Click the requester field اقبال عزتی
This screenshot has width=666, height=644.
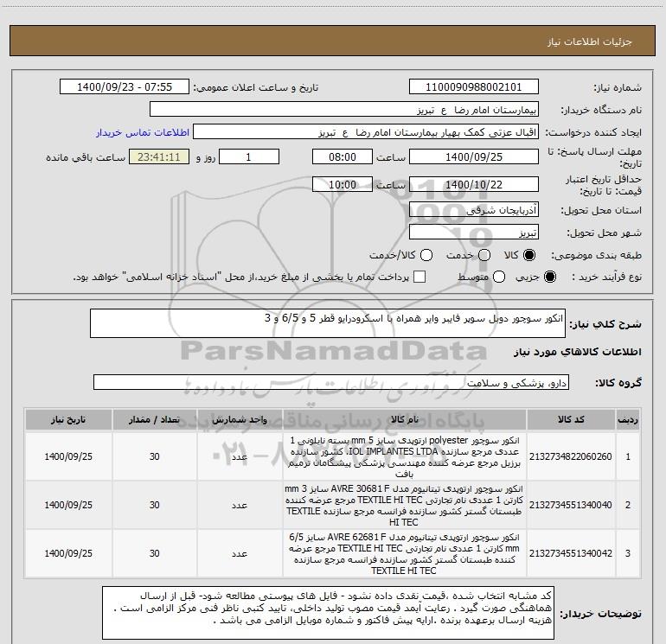366,132
